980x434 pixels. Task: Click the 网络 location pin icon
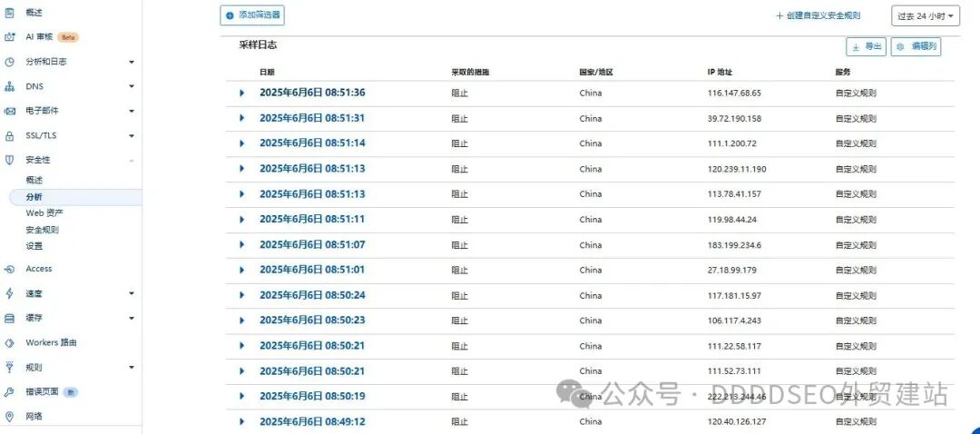10,416
